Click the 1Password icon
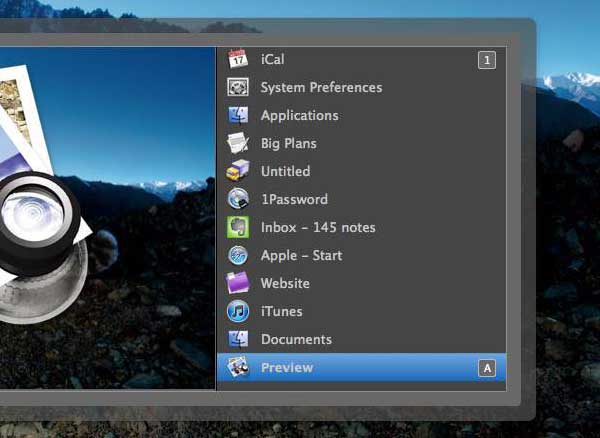This screenshot has width=600, height=438. 238,199
